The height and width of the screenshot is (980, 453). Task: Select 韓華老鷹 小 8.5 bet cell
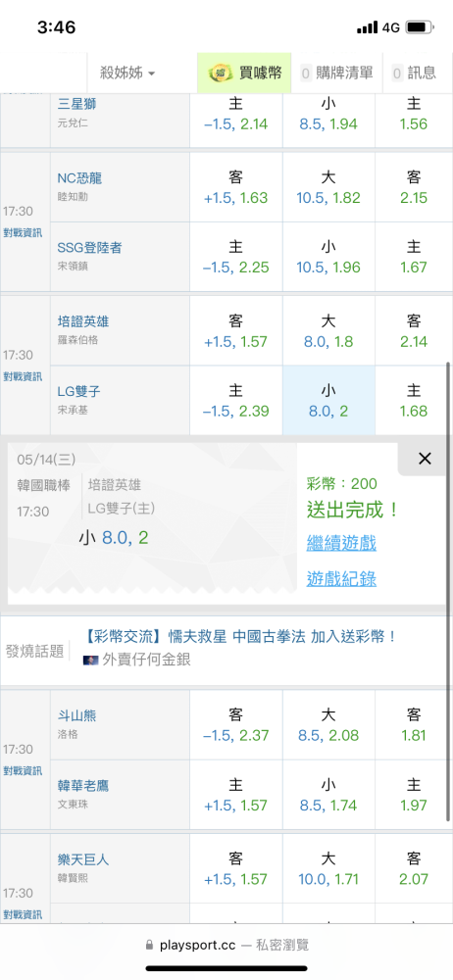coord(329,795)
